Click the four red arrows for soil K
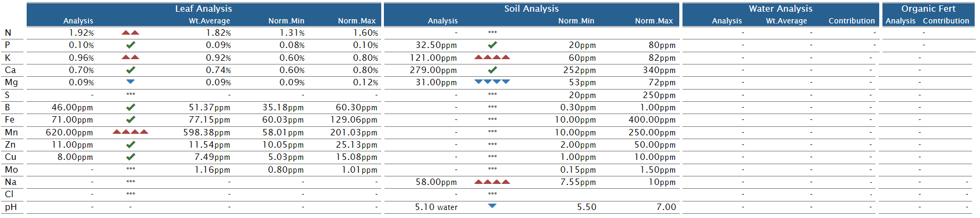This screenshot has height=218, width=980. point(492,57)
